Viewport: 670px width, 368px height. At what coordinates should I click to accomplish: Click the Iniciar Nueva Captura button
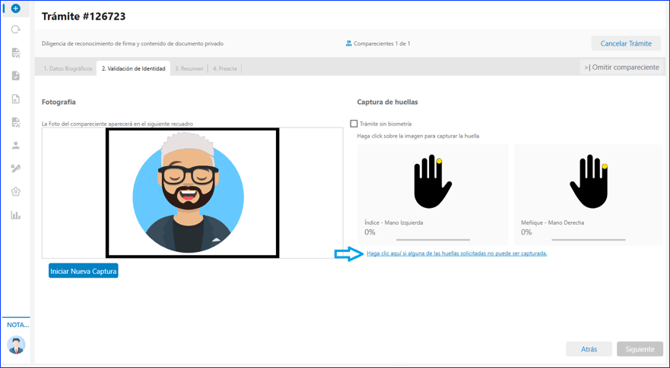(83, 271)
